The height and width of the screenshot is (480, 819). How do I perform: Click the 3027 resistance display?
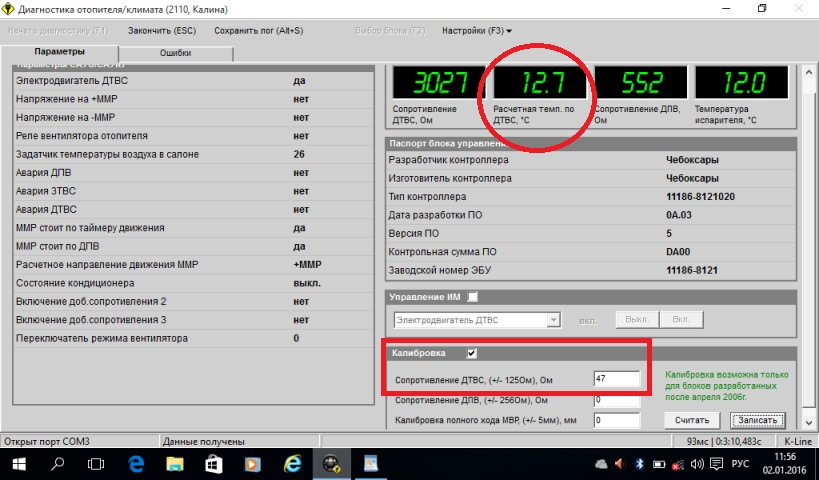[439, 83]
